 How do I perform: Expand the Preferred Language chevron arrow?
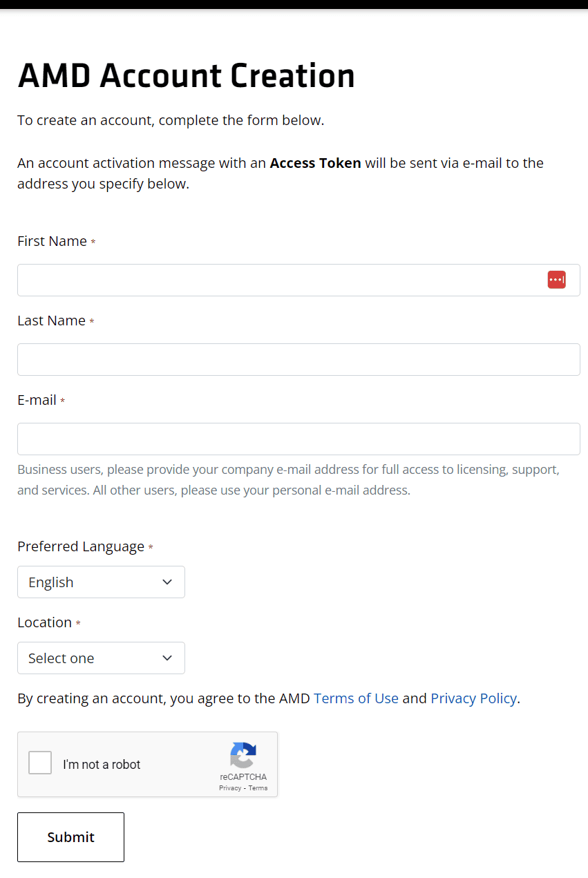167,582
